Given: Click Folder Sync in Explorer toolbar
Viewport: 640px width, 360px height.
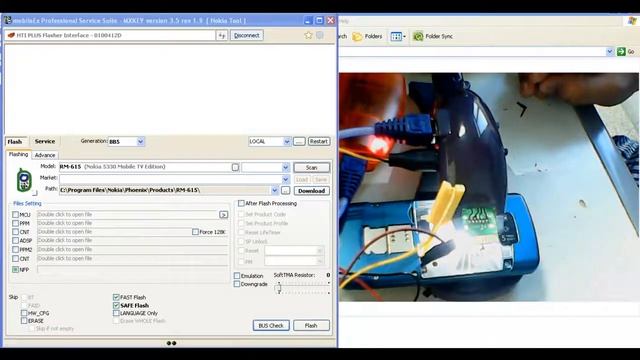Looking at the screenshot, I should click(x=433, y=36).
